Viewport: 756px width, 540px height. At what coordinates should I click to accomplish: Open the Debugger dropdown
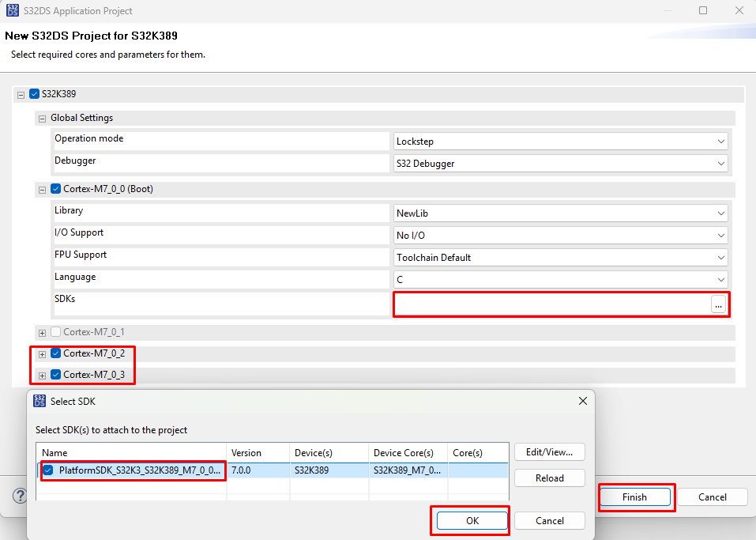[x=560, y=164]
